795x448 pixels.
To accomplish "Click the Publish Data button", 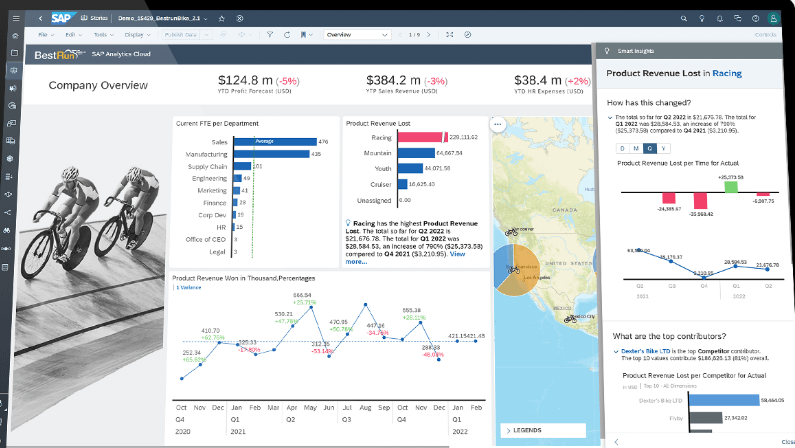I will point(181,34).
